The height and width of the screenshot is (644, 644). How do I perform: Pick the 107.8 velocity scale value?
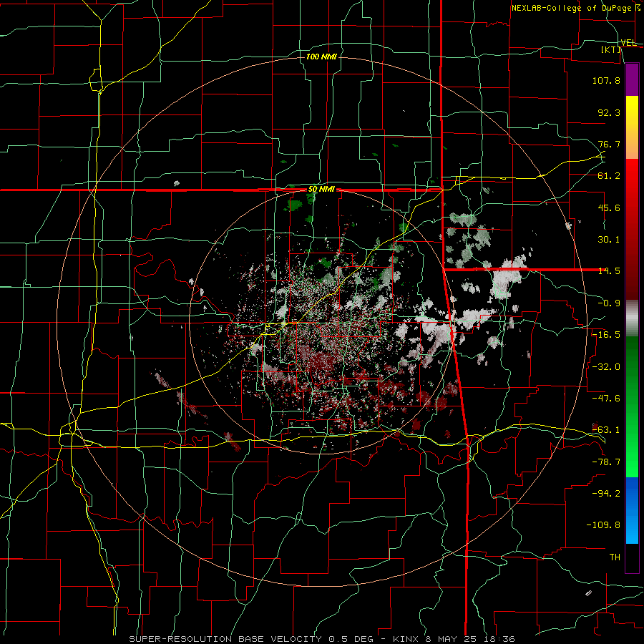606,80
